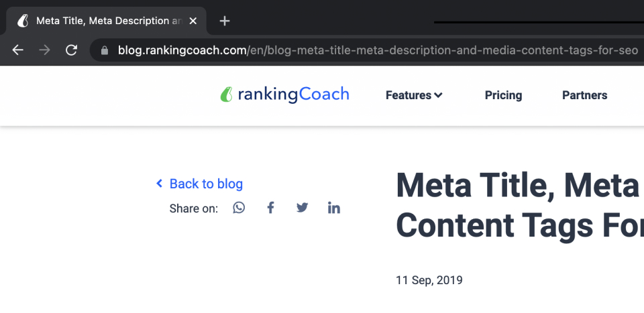The width and height of the screenshot is (644, 313).
Task: View site info via the lock icon
Action: 105,50
